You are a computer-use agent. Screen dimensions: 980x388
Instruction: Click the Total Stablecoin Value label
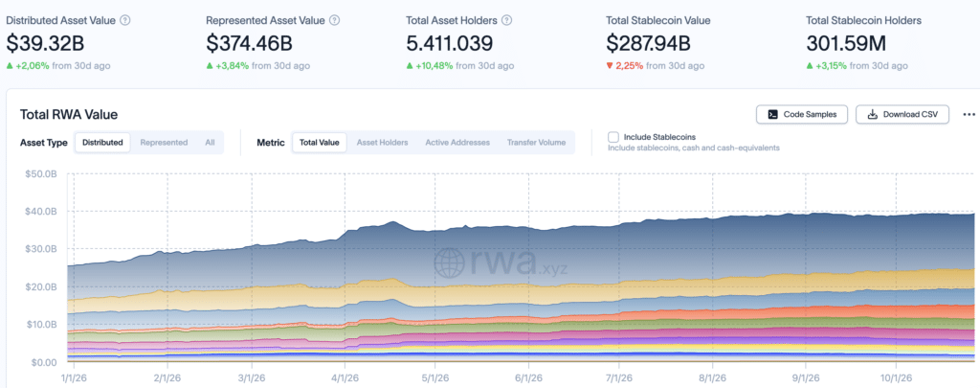point(658,20)
